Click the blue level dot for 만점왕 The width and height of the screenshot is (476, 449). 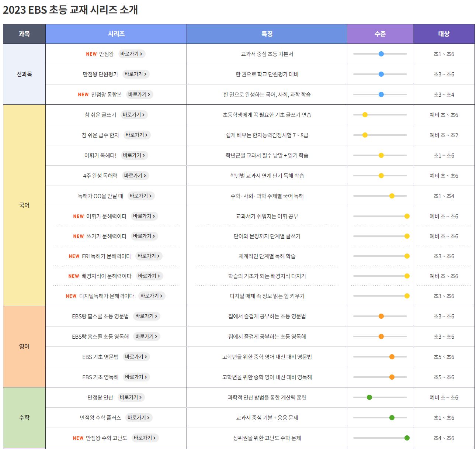point(381,54)
